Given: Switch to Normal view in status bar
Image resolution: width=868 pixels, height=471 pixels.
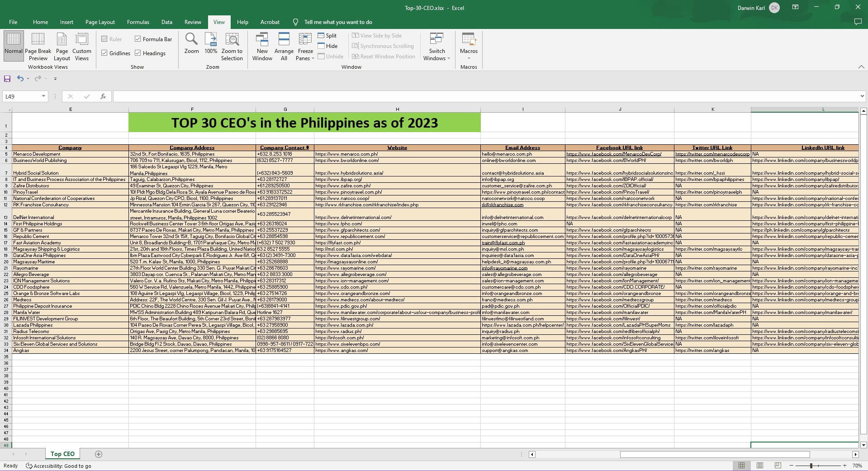Looking at the screenshot, I should (x=742, y=466).
